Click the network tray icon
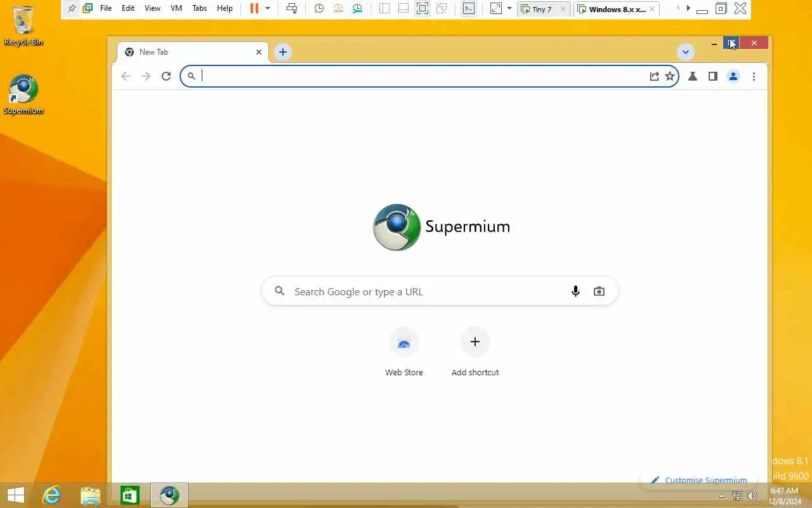The height and width of the screenshot is (508, 812). [737, 496]
